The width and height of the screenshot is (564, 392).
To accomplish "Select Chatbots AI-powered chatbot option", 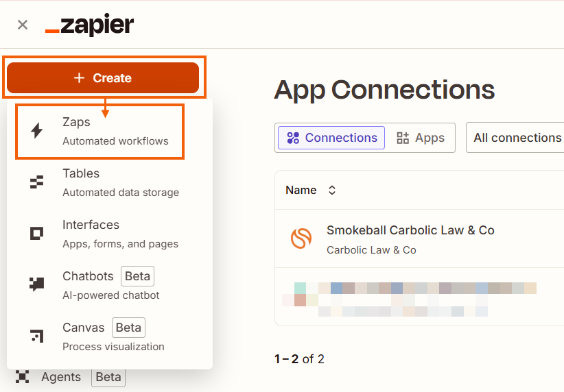I will pyautogui.click(x=109, y=285).
